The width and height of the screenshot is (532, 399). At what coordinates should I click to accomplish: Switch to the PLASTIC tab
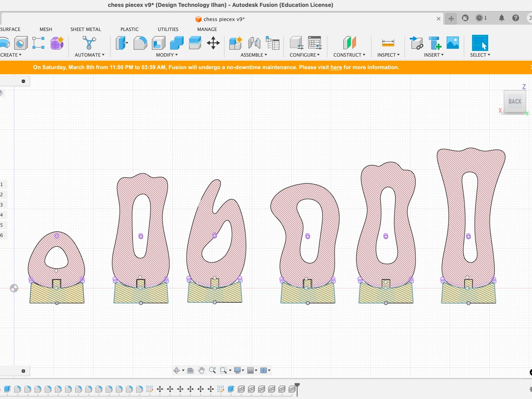pyautogui.click(x=130, y=29)
